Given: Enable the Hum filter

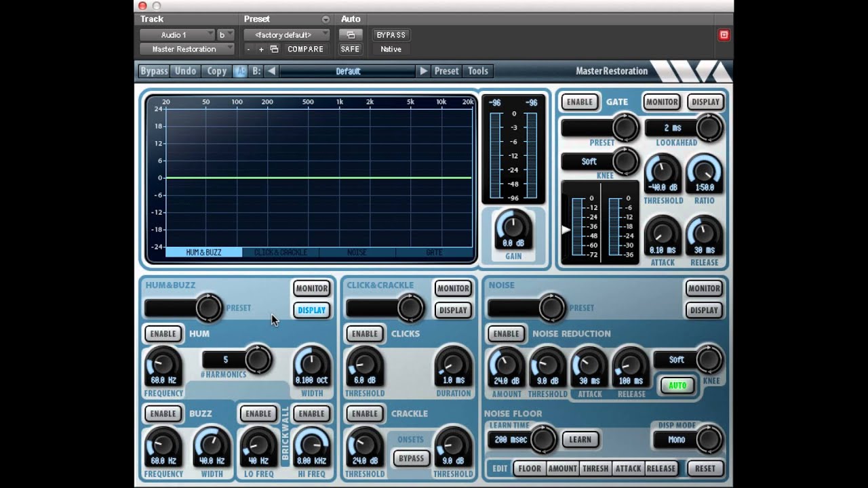Looking at the screenshot, I should pyautogui.click(x=163, y=333).
